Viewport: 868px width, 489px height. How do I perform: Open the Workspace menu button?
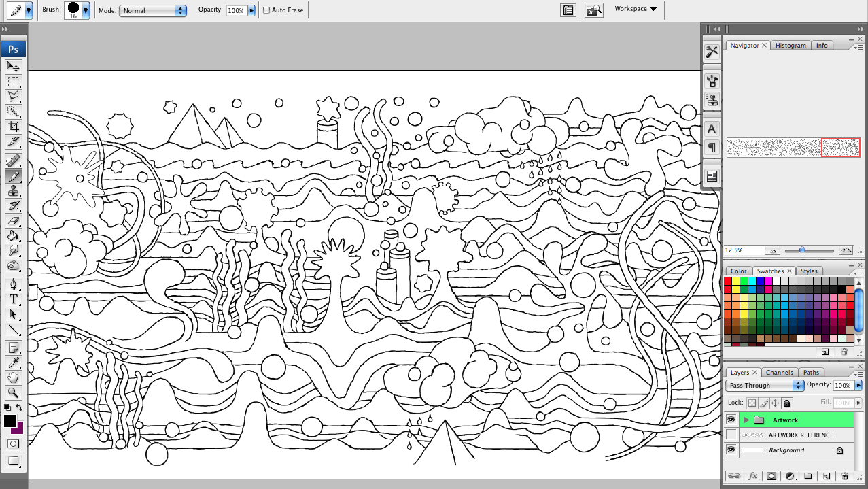[x=636, y=9]
